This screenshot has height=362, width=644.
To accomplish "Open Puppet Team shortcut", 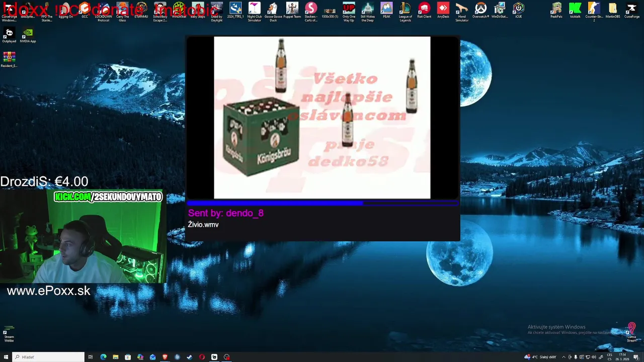I will (292, 11).
